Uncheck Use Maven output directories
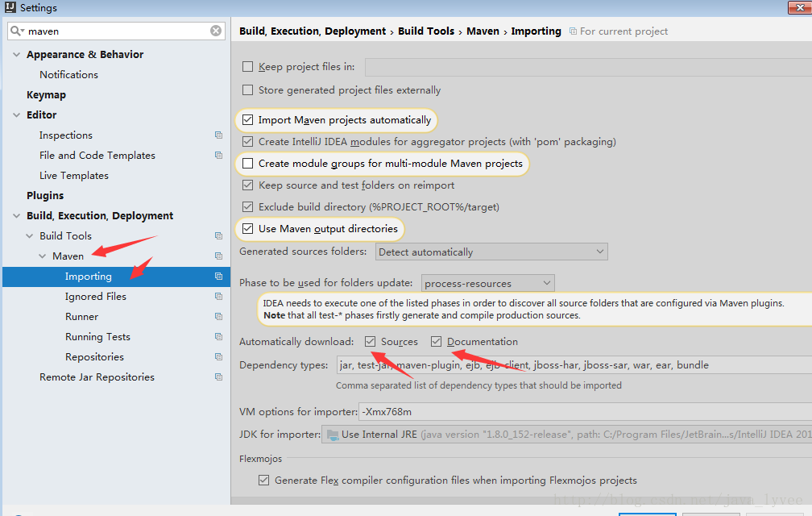This screenshot has height=516, width=812. [247, 229]
